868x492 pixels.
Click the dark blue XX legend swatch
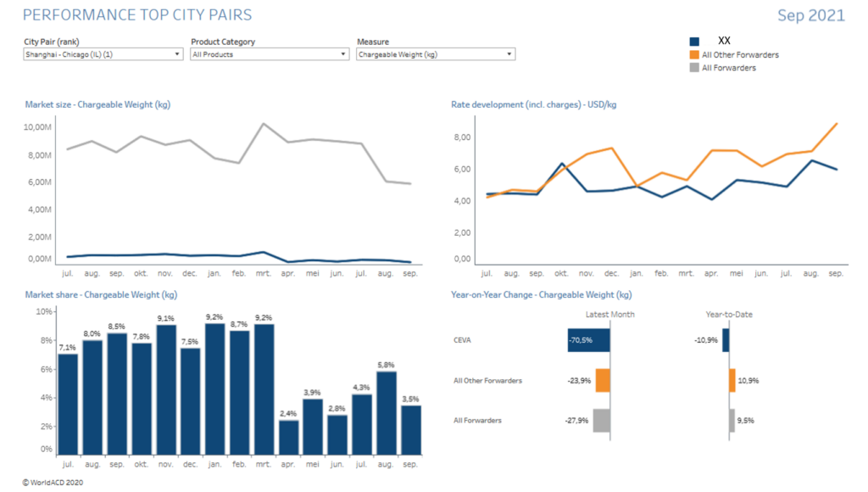point(694,42)
